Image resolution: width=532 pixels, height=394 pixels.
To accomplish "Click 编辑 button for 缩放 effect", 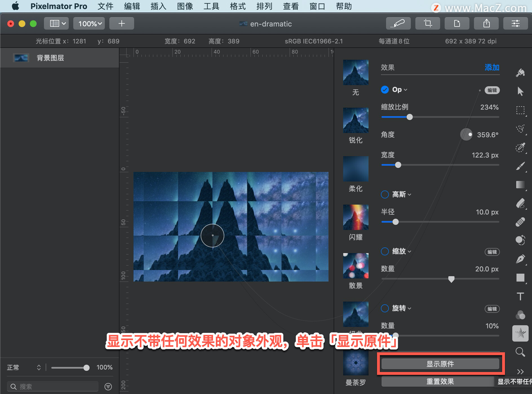I will pos(492,252).
